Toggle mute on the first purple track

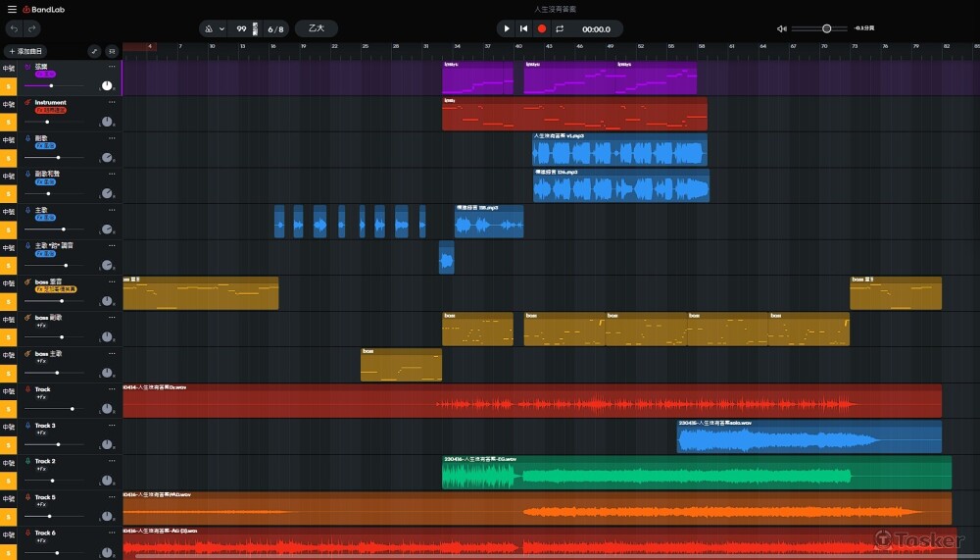(9, 68)
